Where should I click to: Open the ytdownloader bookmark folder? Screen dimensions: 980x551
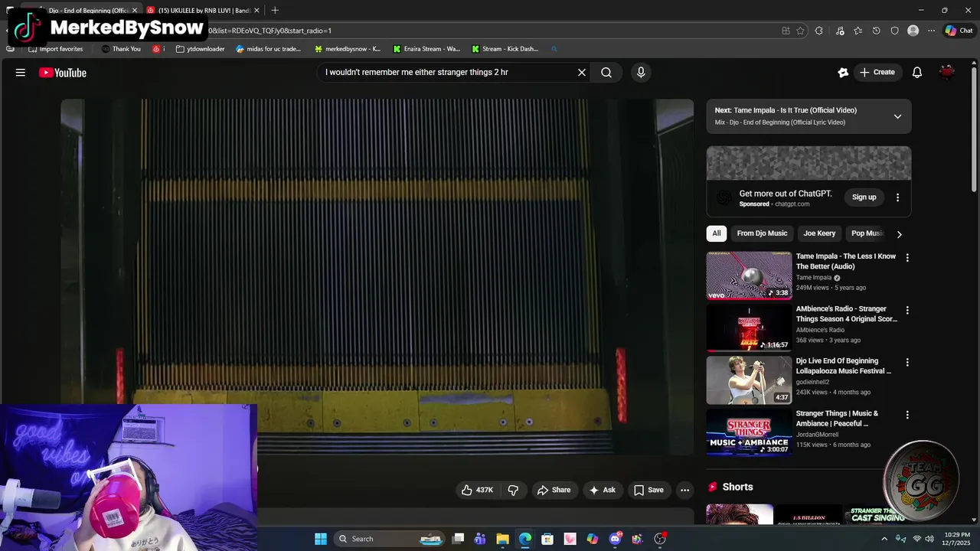point(200,49)
